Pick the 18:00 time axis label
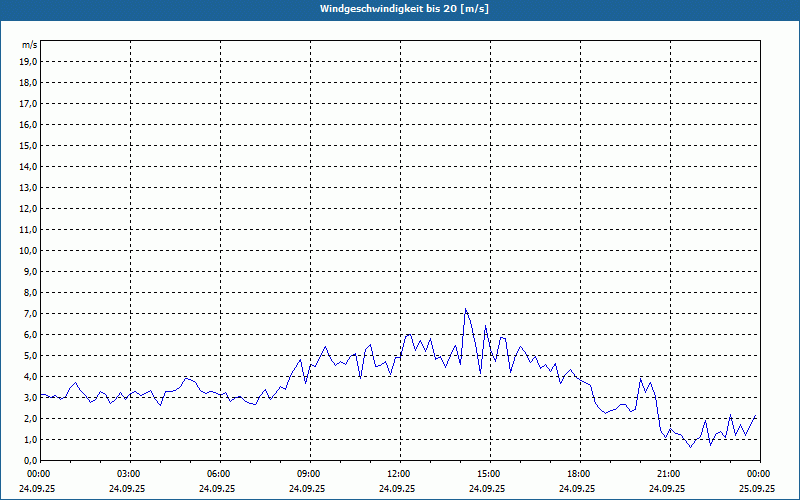 click(x=578, y=474)
